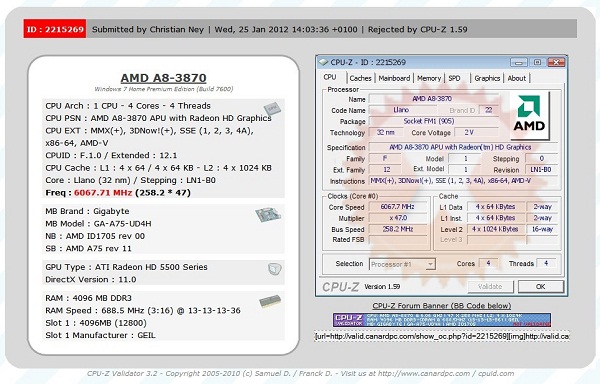
Task: Click the CPU-Z Validator forum banner image
Action: coord(442,320)
